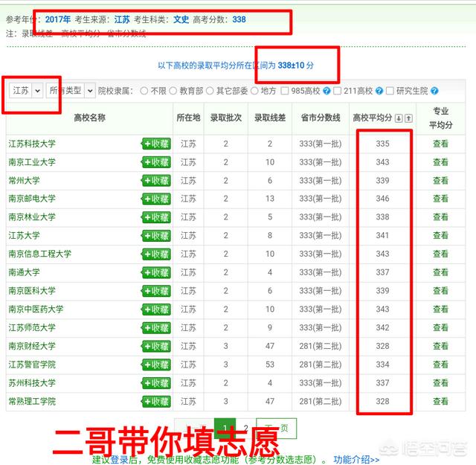Choose the 地方 radio option
The image size is (476, 465).
[x=254, y=91]
